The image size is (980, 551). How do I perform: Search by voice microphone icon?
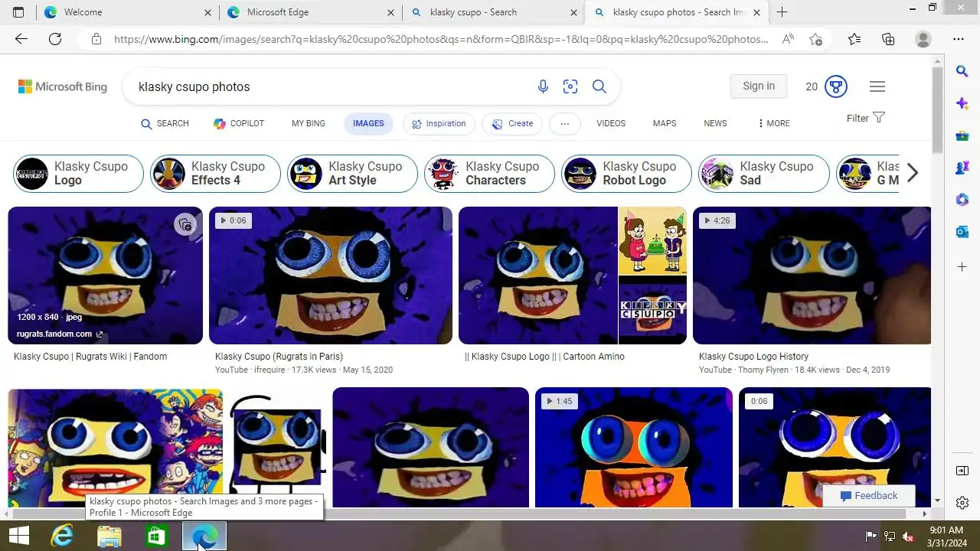click(x=543, y=86)
